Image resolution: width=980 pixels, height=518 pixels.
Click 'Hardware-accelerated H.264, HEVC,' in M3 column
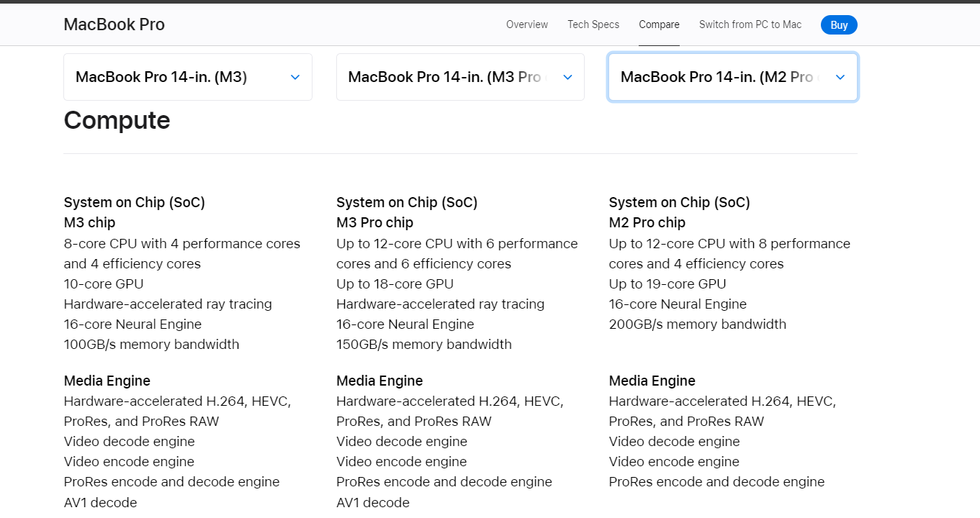(177, 401)
